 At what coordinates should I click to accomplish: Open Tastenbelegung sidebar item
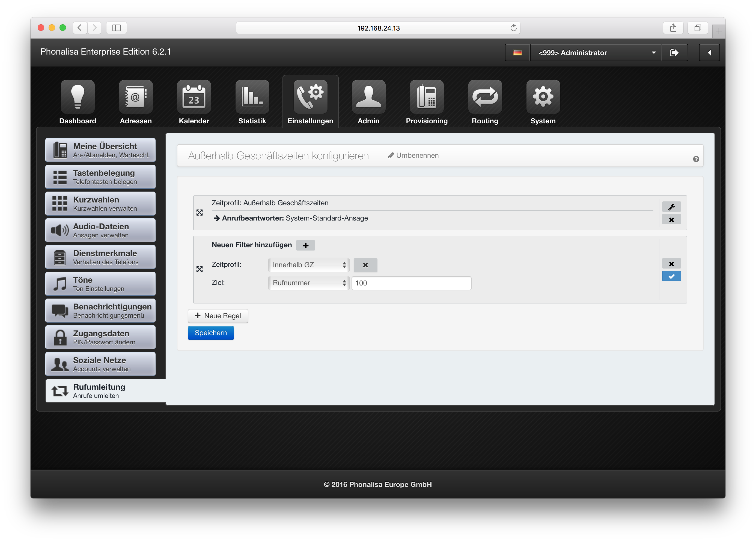(100, 177)
